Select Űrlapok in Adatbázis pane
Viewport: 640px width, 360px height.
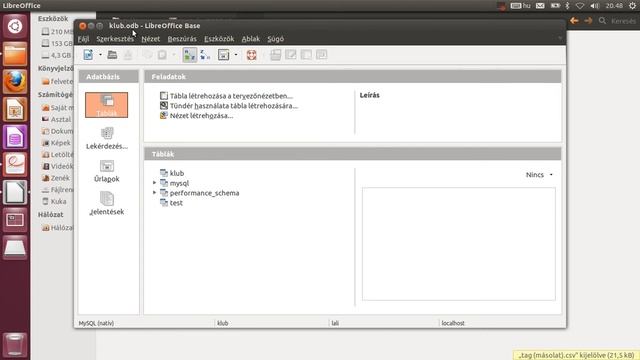(107, 171)
